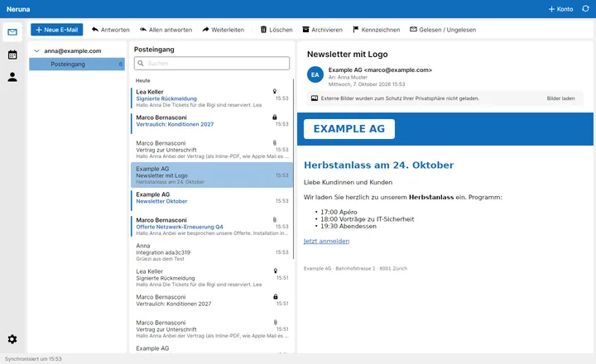Open the Mail view in sidebar
Viewport: 596px width, 364px height.
(x=12, y=32)
